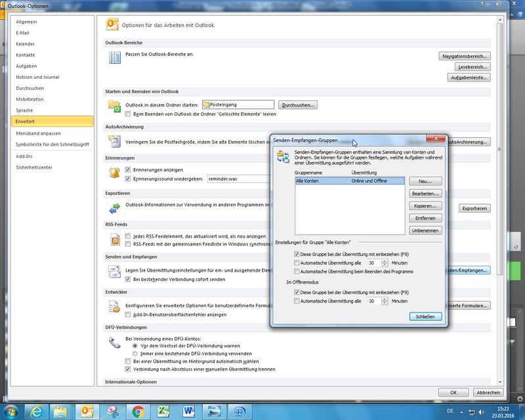
Task: Open the 'Kalender' options category
Action: click(x=26, y=44)
